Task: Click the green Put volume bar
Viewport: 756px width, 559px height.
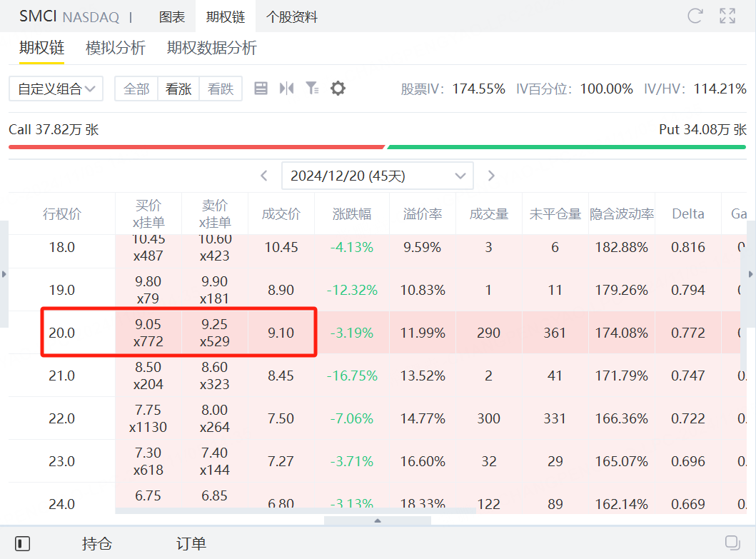Action: click(567, 146)
